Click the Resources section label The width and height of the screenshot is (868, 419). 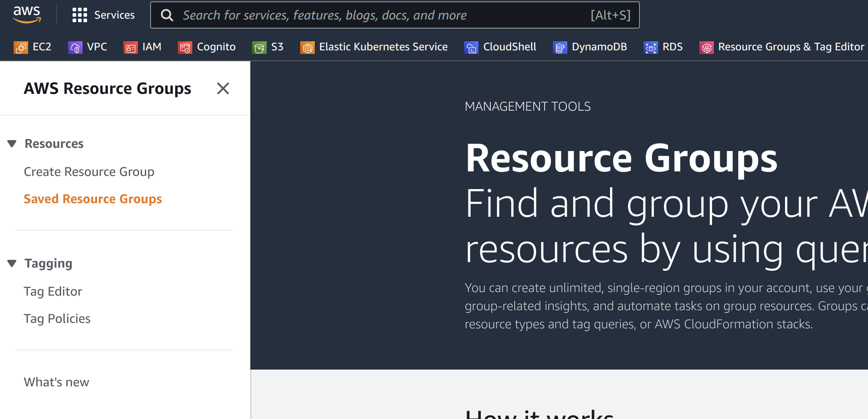(54, 144)
